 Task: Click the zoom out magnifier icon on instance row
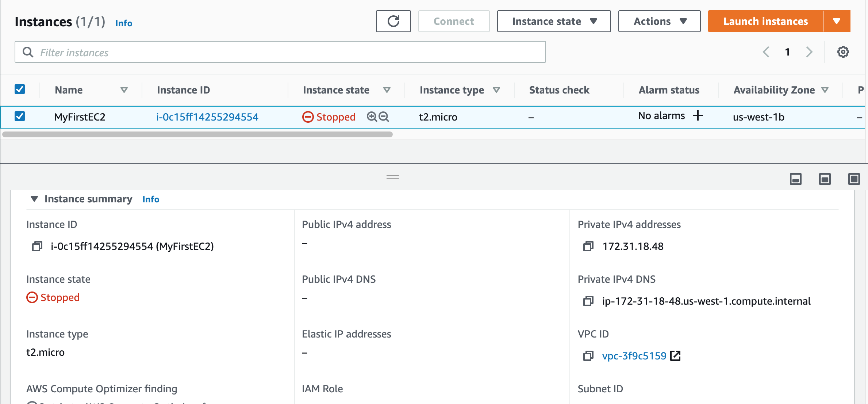384,117
